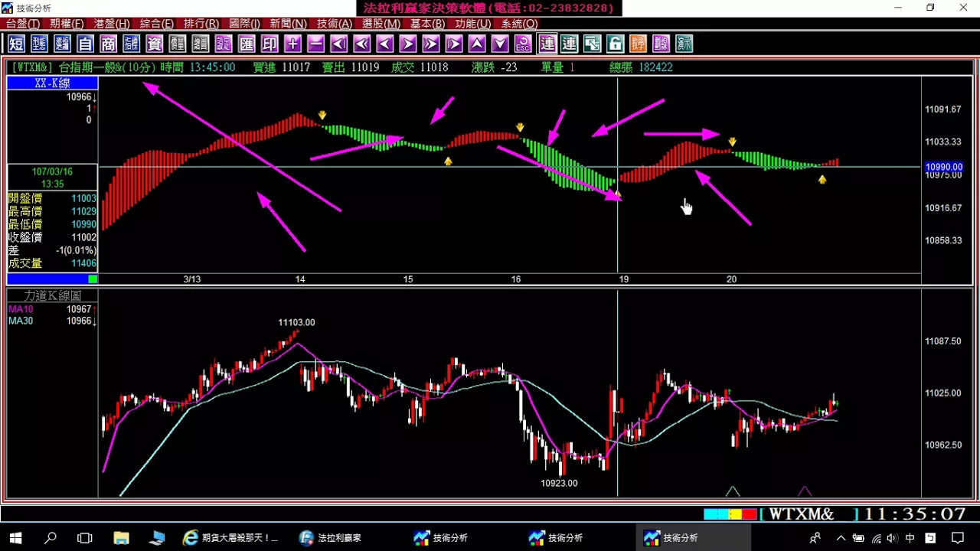Screen dimensions: 980x551
Task: Select the 繪圖 drawing toolbar icon
Action: click(200, 44)
